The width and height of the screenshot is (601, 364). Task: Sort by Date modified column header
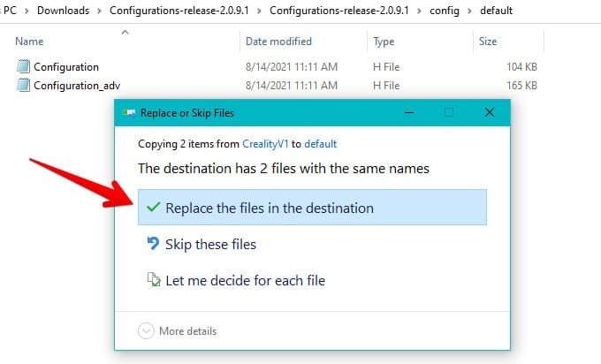[x=278, y=41]
